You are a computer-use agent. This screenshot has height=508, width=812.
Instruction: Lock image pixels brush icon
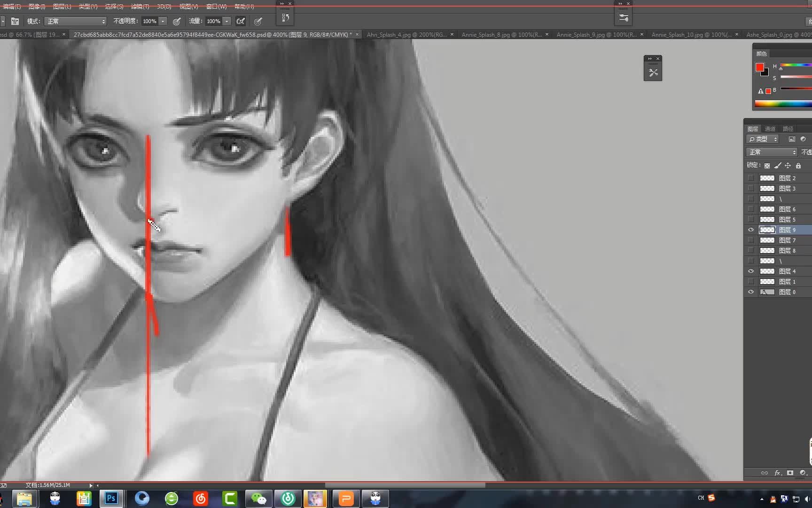coord(778,166)
